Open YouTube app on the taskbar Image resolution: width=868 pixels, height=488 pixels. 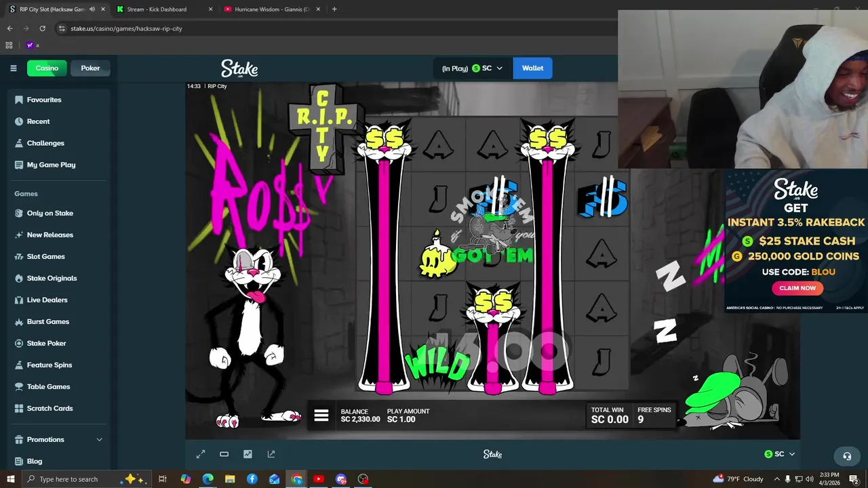(319, 479)
